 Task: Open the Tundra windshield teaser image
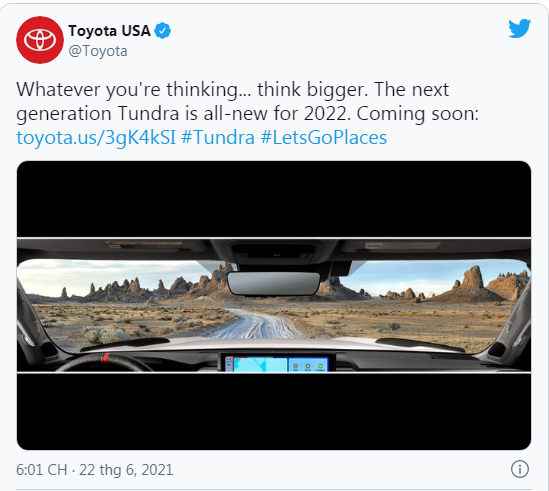click(274, 305)
